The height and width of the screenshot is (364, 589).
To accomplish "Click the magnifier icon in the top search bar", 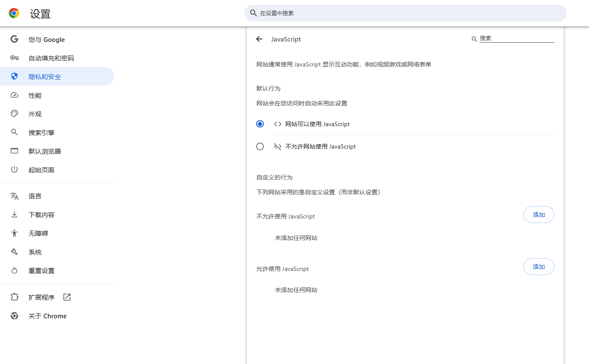I will point(254,13).
